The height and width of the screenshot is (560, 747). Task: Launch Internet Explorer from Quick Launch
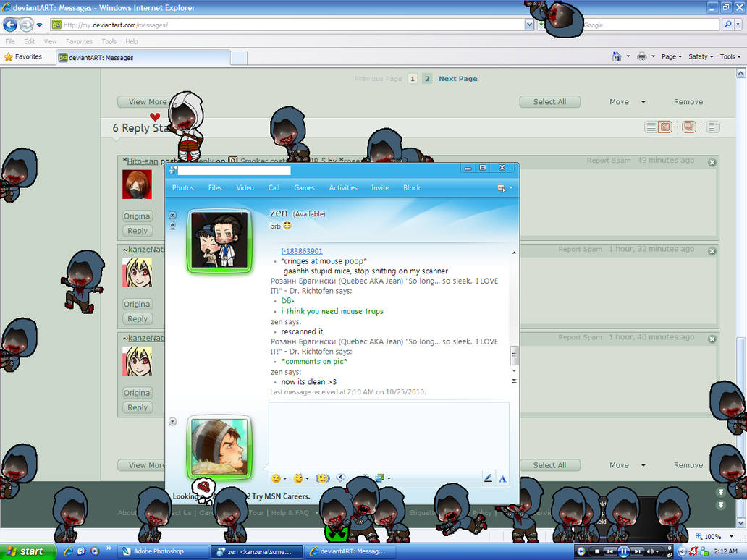coord(68,551)
